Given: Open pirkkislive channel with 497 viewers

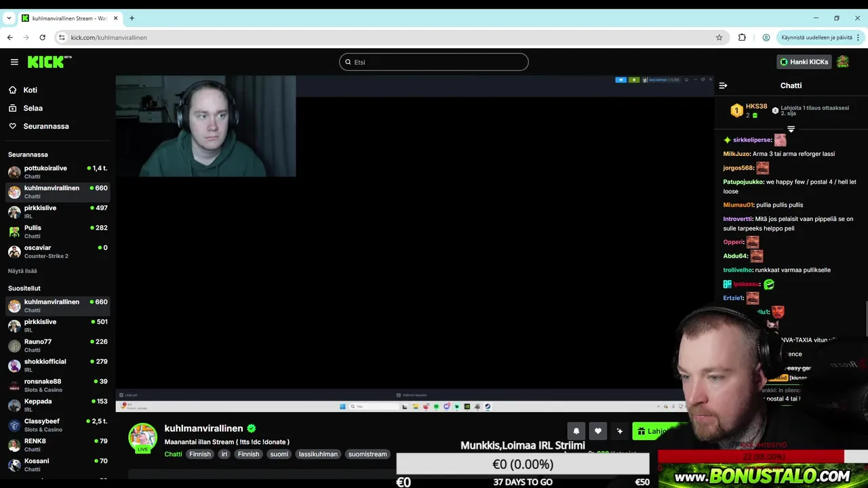Looking at the screenshot, I should point(58,211).
